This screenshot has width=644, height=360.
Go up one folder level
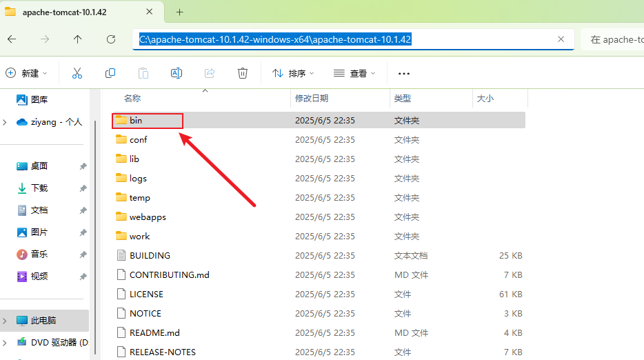click(78, 39)
